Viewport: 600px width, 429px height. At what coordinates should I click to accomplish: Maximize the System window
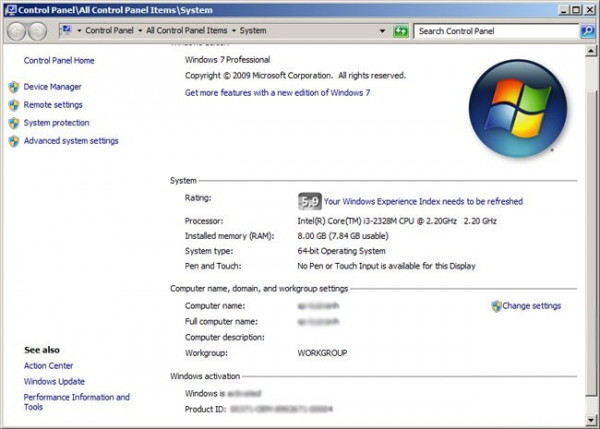pos(576,10)
